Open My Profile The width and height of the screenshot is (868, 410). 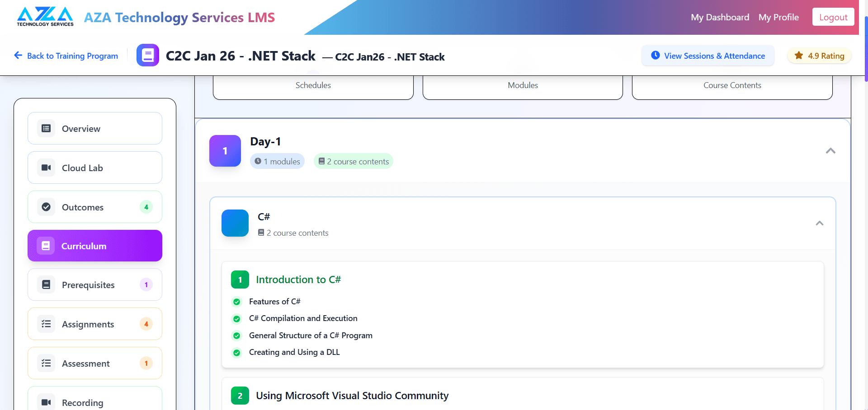(778, 17)
